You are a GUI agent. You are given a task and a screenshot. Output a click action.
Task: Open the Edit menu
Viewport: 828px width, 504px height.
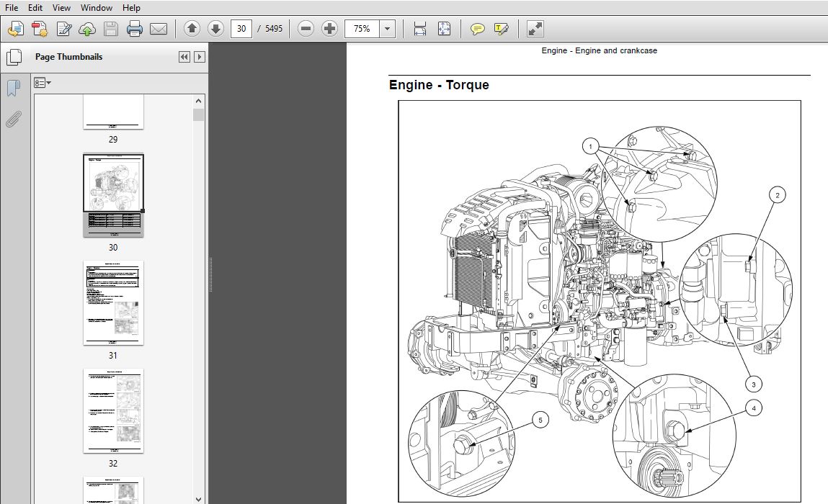click(35, 8)
